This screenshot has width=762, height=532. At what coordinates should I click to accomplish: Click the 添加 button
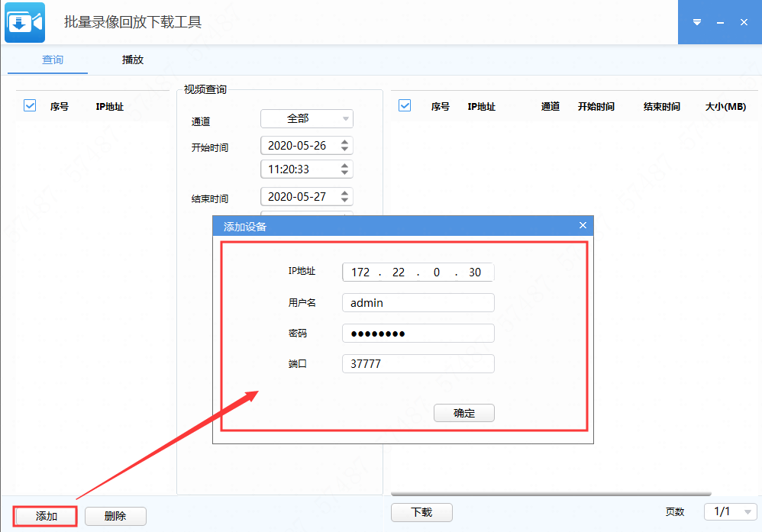(46, 516)
